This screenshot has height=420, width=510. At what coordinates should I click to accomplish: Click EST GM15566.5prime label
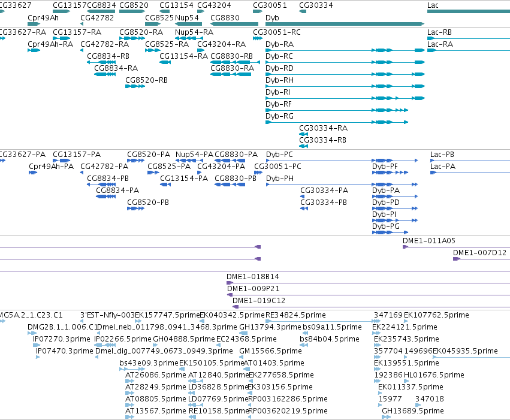point(271,351)
